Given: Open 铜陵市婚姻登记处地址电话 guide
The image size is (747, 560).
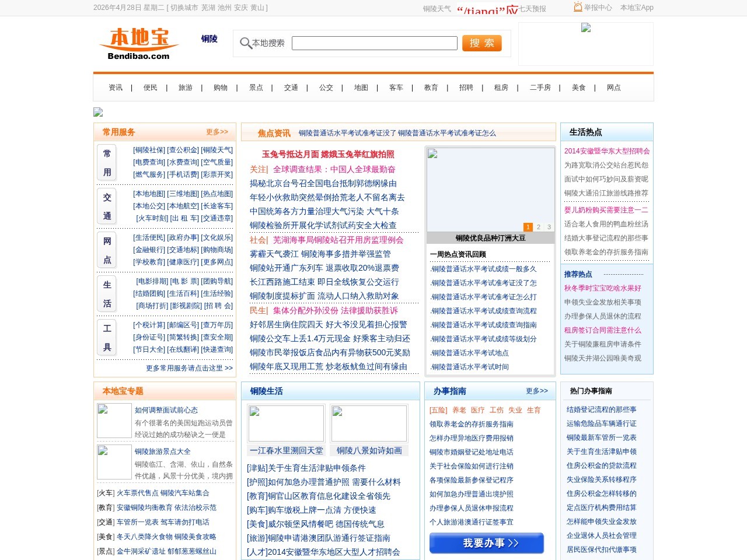Looking at the screenshot, I should pos(472,452).
